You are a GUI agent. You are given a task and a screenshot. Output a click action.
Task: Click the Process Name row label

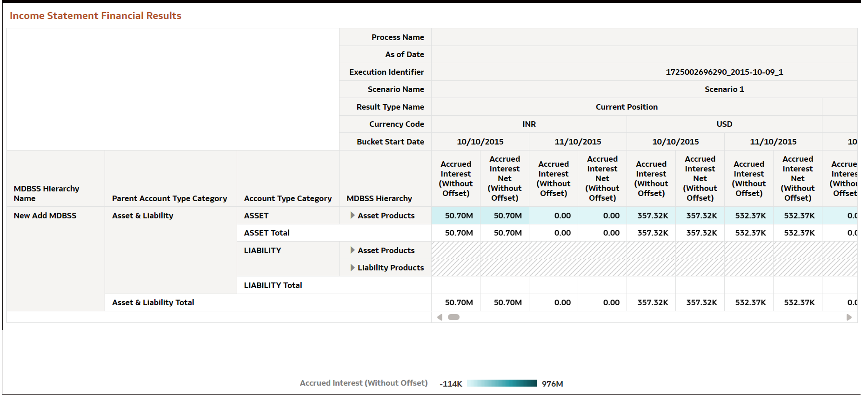coord(398,37)
